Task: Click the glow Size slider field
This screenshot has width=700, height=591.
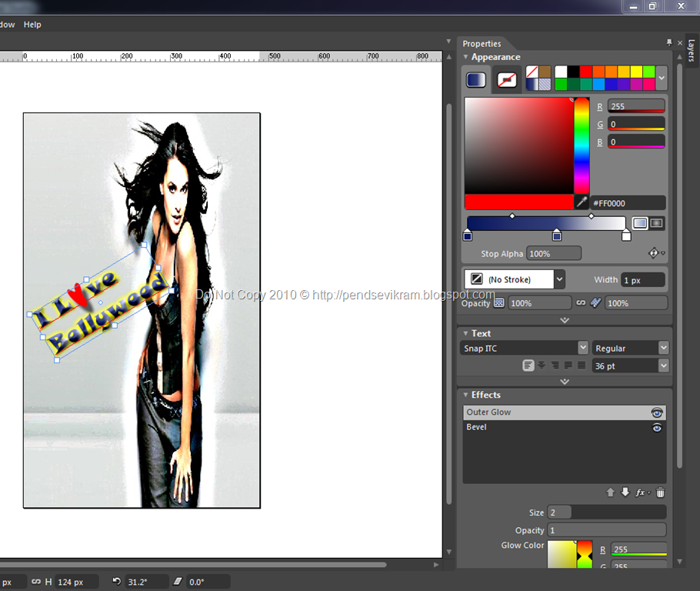Action: [606, 513]
